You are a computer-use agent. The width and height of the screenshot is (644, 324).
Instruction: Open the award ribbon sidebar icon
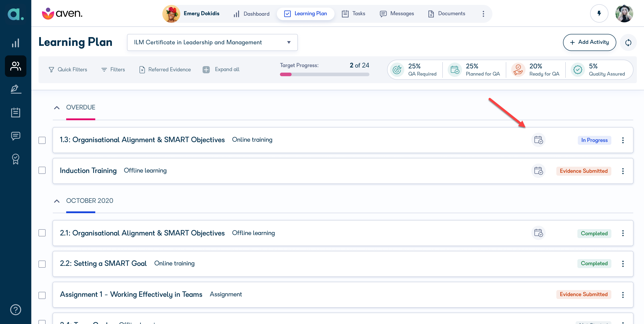15,159
